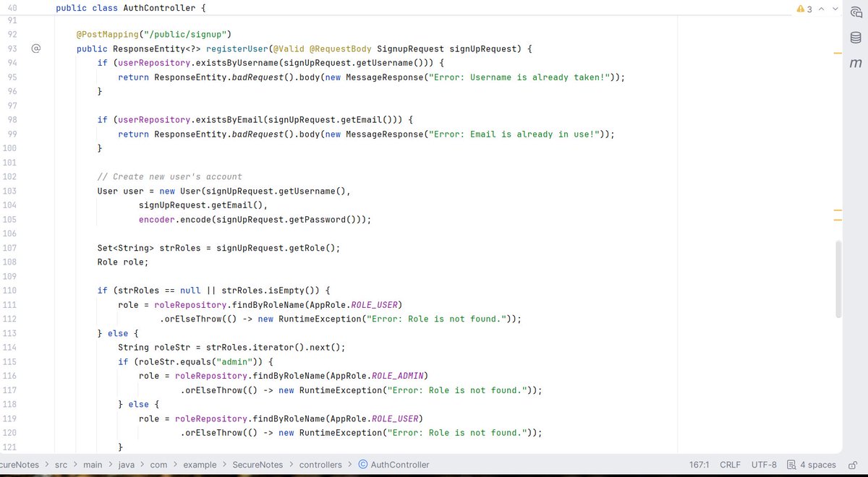Open SecureNotes breadcrumb following example
Viewport: 868px width, 477px height.
pyautogui.click(x=258, y=465)
